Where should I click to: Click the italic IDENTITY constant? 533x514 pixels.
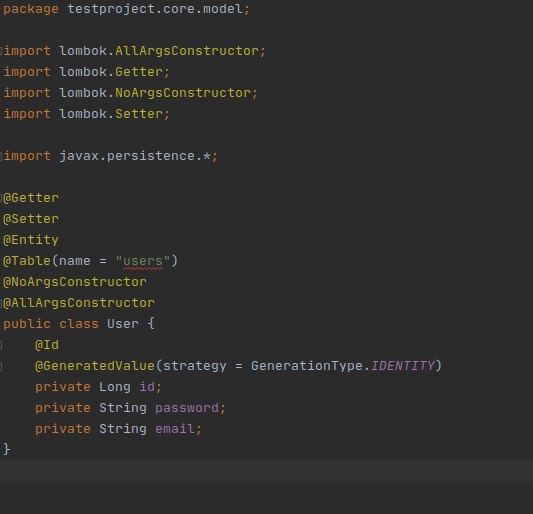[x=403, y=366]
